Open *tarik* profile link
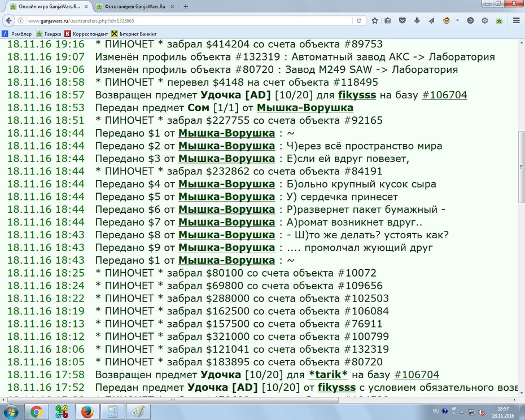The image size is (525, 420). [328, 375]
